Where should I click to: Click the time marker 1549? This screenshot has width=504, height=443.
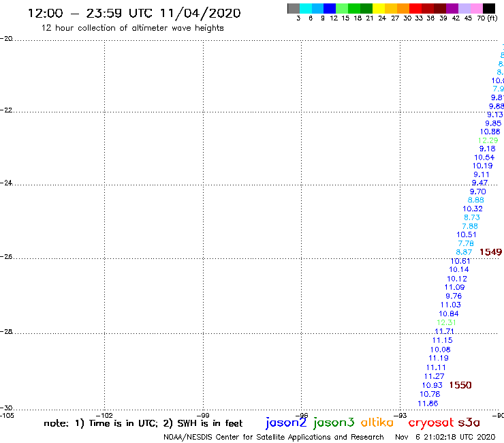(x=490, y=252)
